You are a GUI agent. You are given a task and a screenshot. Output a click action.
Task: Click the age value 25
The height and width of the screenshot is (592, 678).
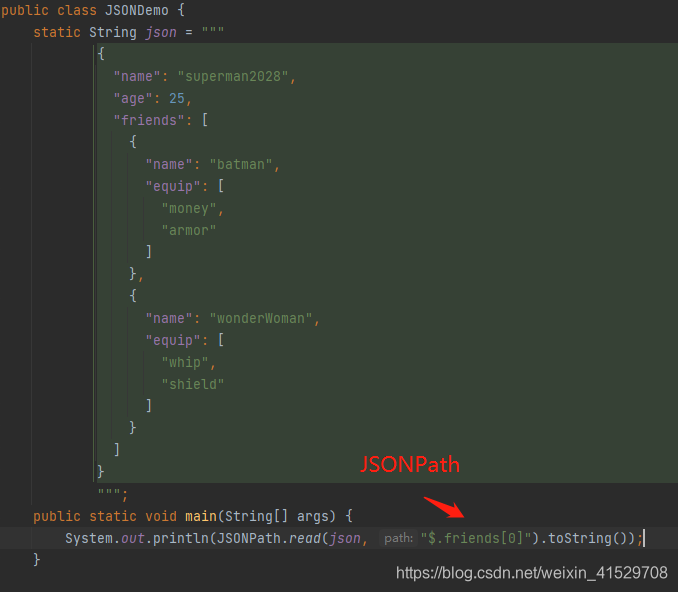point(176,98)
